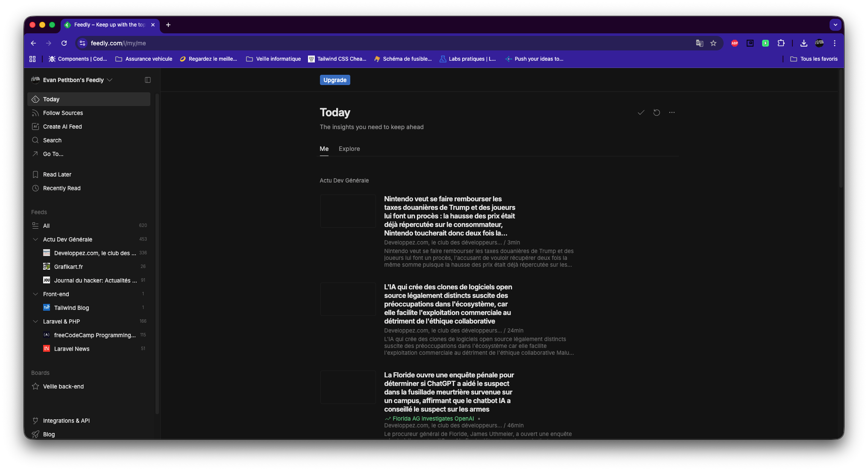The width and height of the screenshot is (868, 471).
Task: View site information icon in address bar
Action: 83,43
